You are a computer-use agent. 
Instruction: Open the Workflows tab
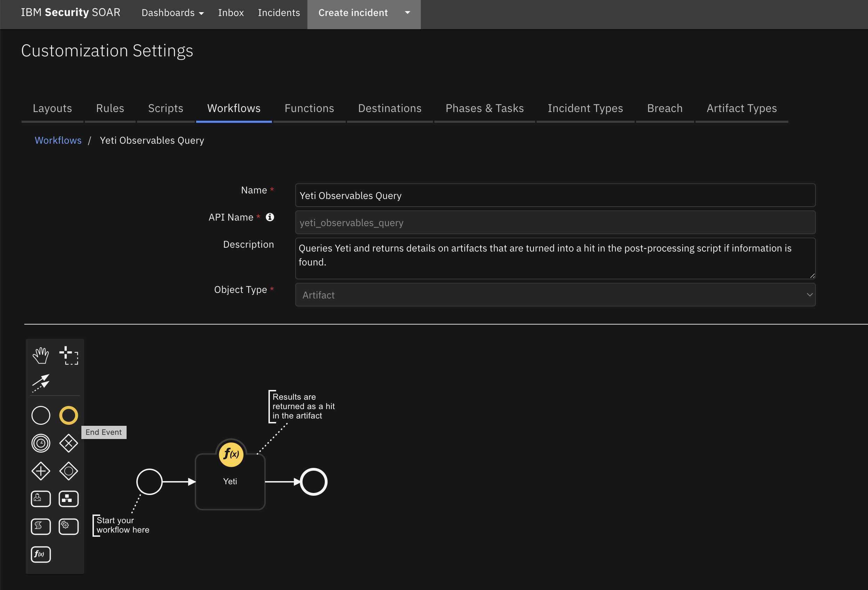point(234,108)
